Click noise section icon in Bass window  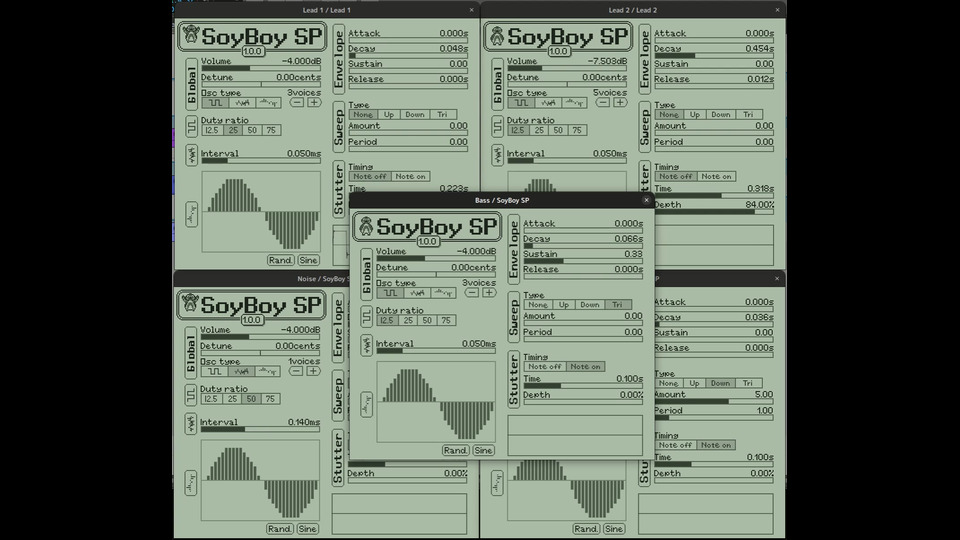coord(366,345)
